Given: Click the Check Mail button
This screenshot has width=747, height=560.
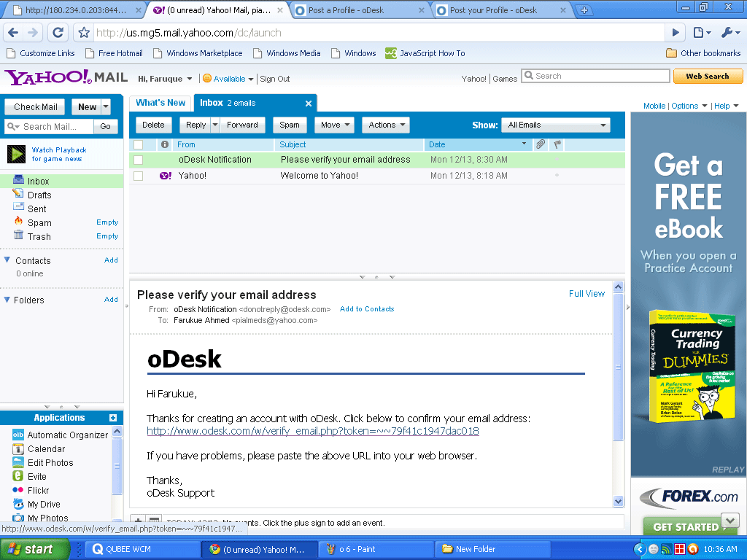Looking at the screenshot, I should coord(34,106).
